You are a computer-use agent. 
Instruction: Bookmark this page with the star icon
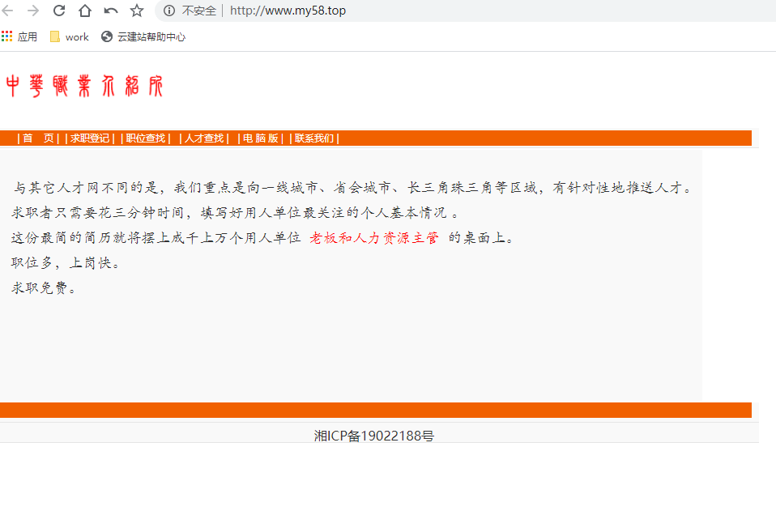coord(137,11)
